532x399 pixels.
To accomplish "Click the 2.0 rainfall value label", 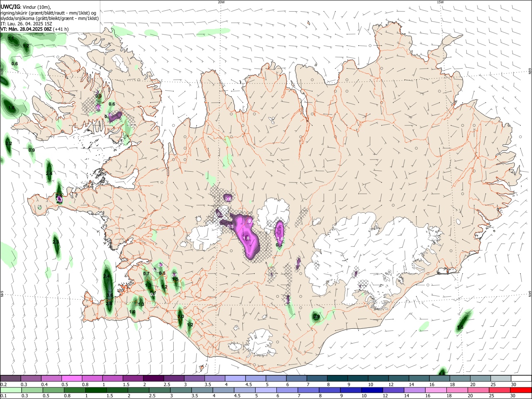I will point(180,316).
